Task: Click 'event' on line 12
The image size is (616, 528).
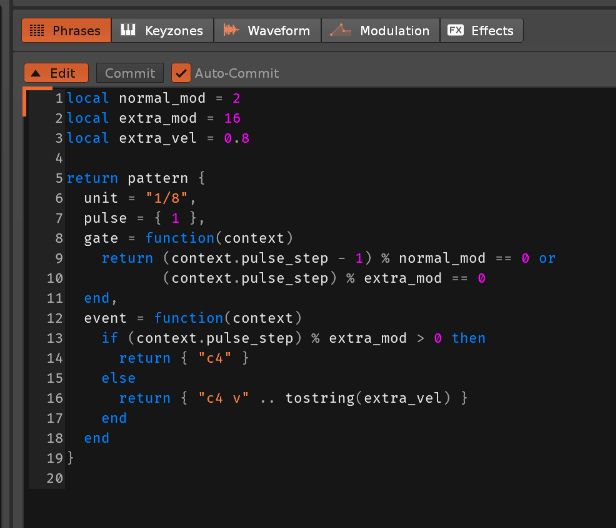Action: [105, 318]
